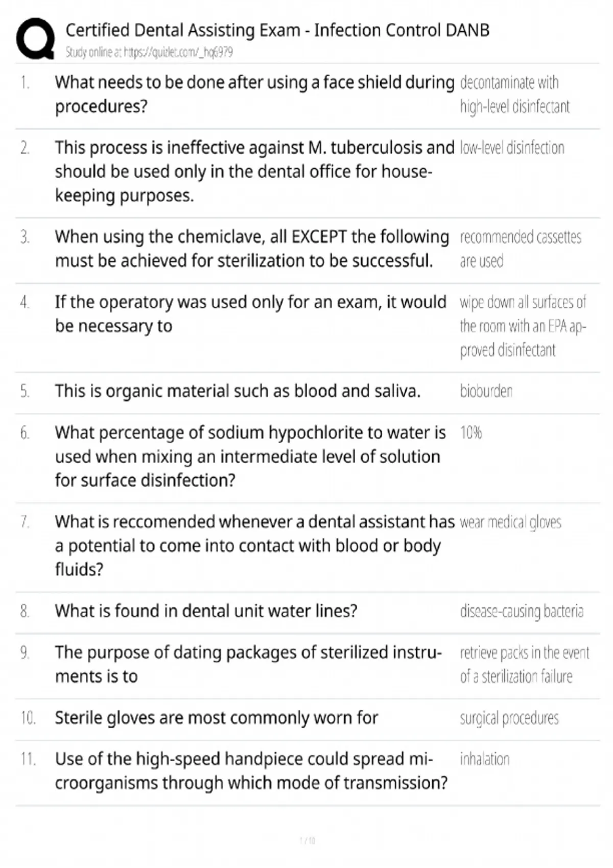Select the chemiclave question text
This screenshot has width=613, height=868.
click(x=252, y=249)
